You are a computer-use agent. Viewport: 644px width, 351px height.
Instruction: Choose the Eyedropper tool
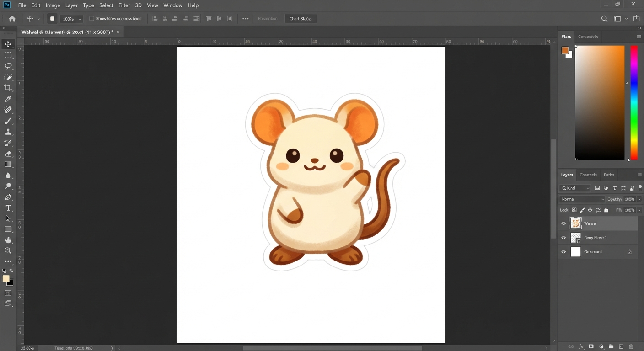tap(8, 99)
